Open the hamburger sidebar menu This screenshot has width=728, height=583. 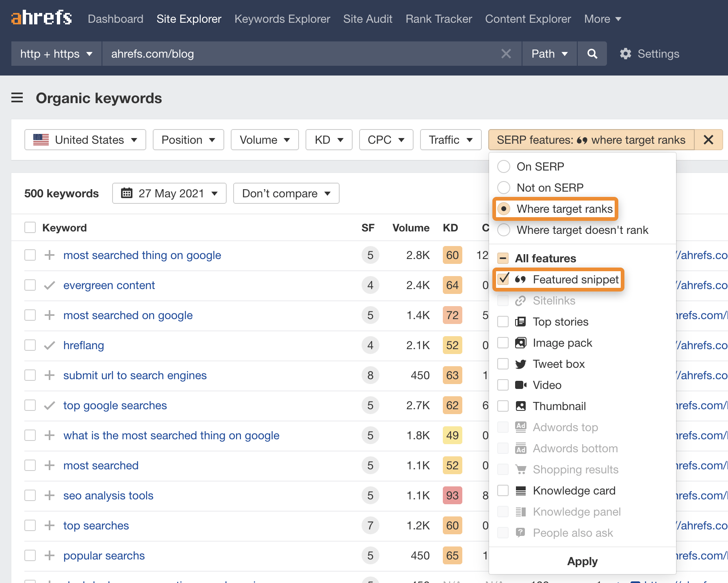[x=17, y=98]
